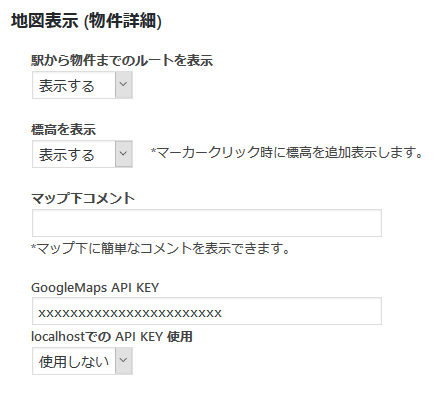Click the arrow beside 使用しない
This screenshot has height=394, width=443.
[124, 361]
